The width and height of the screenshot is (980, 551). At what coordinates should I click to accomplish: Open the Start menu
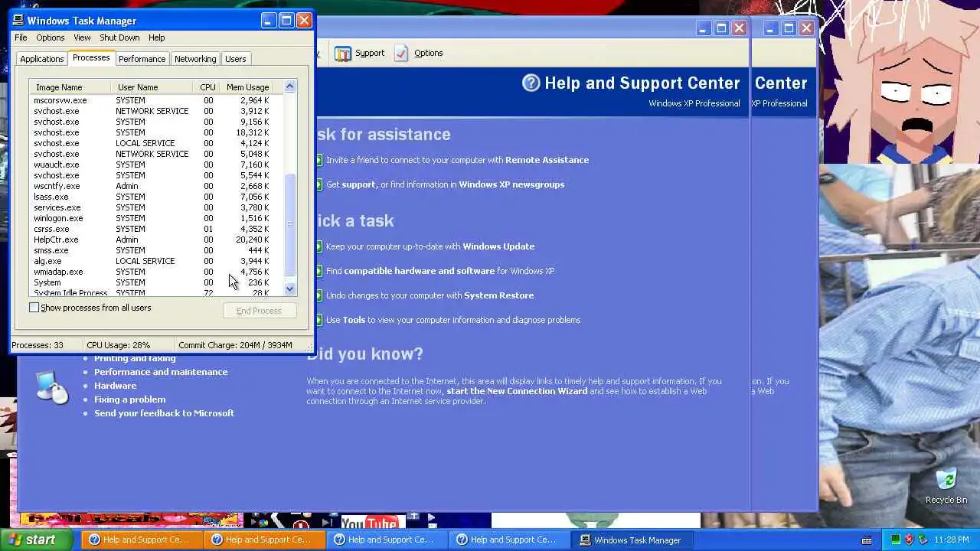pos(37,540)
